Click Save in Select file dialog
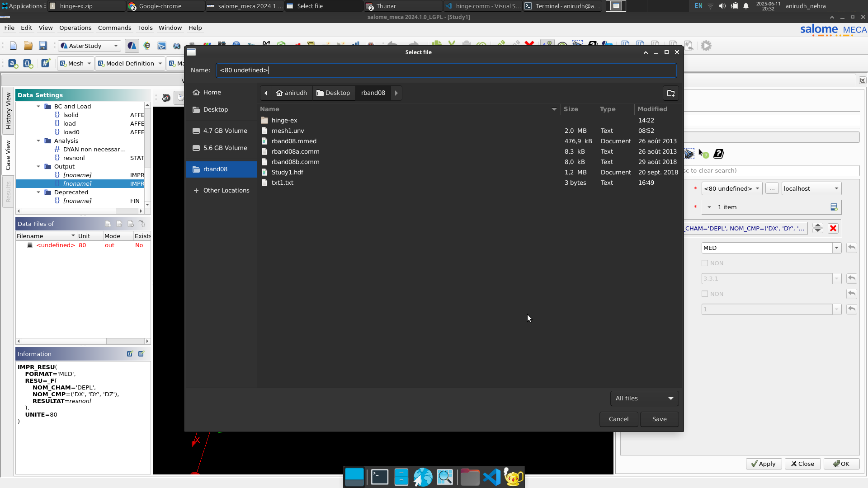Viewport: 868px width, 488px height. click(x=660, y=419)
